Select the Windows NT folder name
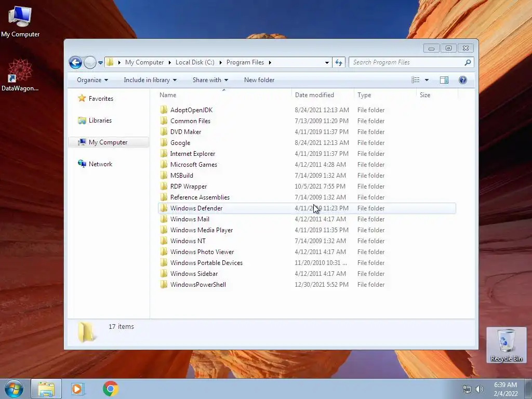 (x=188, y=241)
